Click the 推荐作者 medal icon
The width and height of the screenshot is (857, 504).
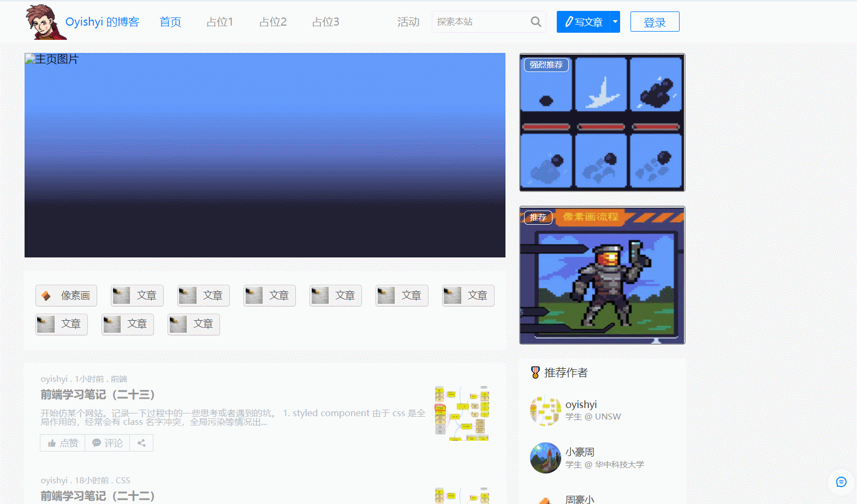point(535,373)
